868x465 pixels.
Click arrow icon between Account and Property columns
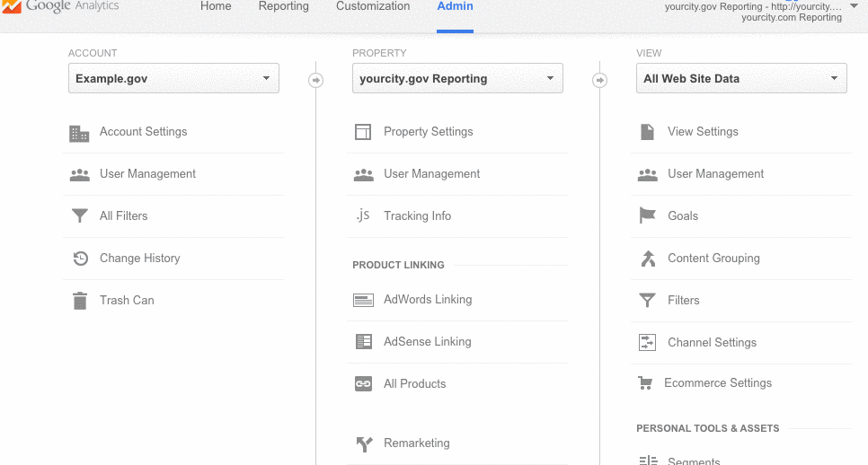click(315, 80)
